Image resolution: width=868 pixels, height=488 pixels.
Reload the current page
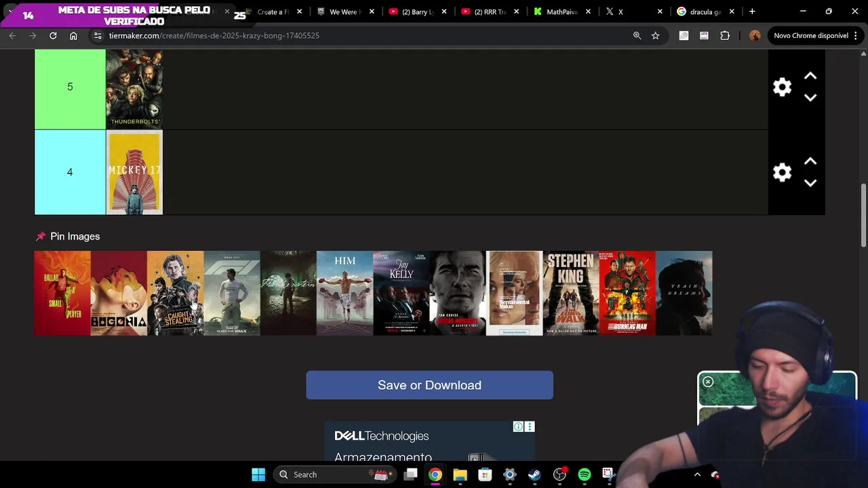53,35
